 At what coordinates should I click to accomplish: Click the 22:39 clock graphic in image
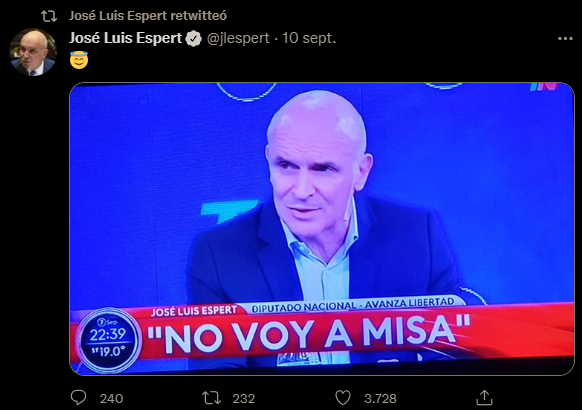point(108,340)
